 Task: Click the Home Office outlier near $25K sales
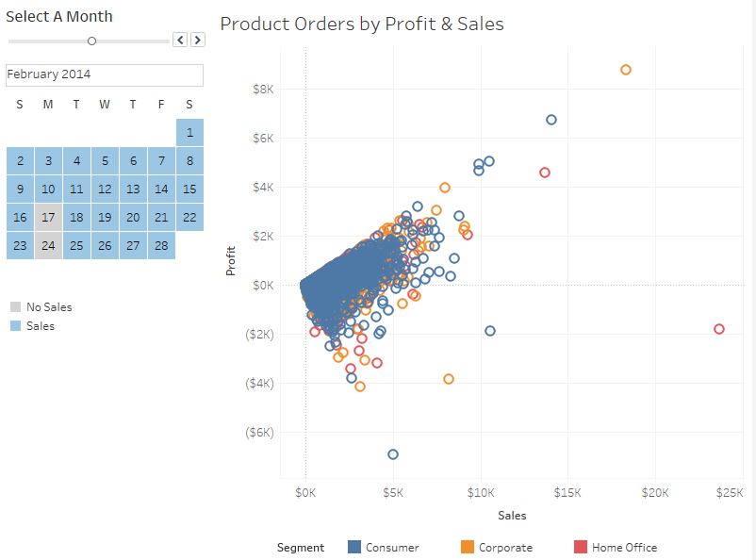click(719, 329)
